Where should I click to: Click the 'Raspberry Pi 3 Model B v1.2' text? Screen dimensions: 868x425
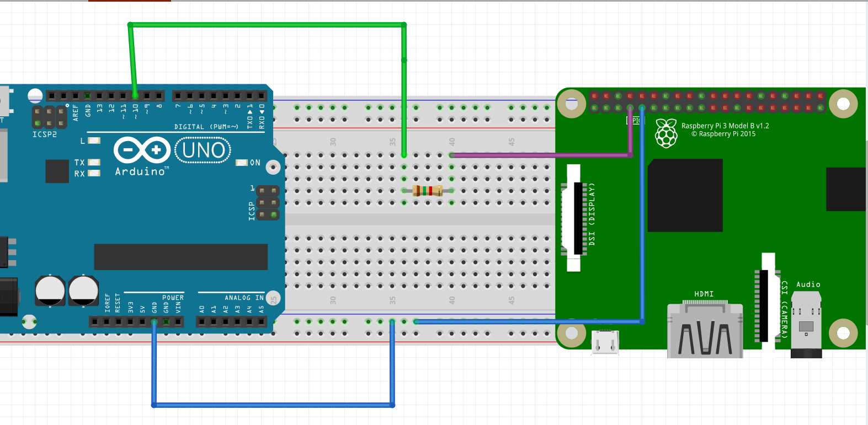[725, 126]
